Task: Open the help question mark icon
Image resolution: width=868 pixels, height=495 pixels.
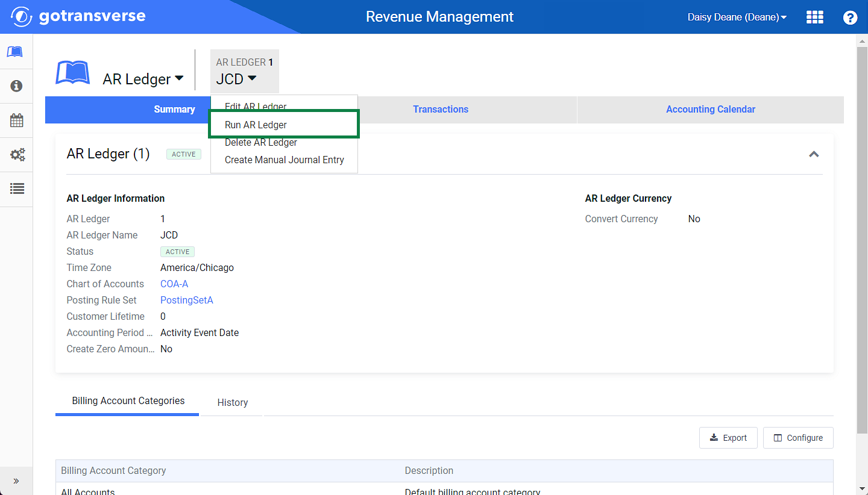Action: tap(850, 17)
